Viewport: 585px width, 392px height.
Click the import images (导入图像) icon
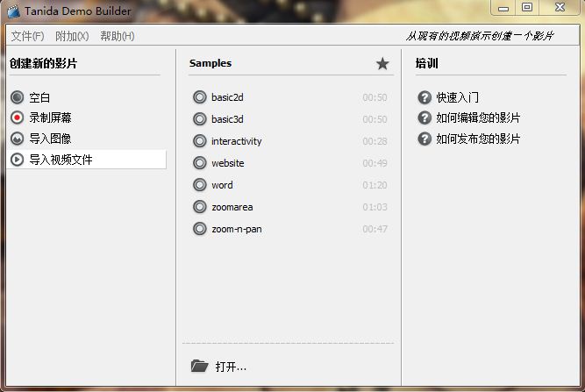(18, 139)
